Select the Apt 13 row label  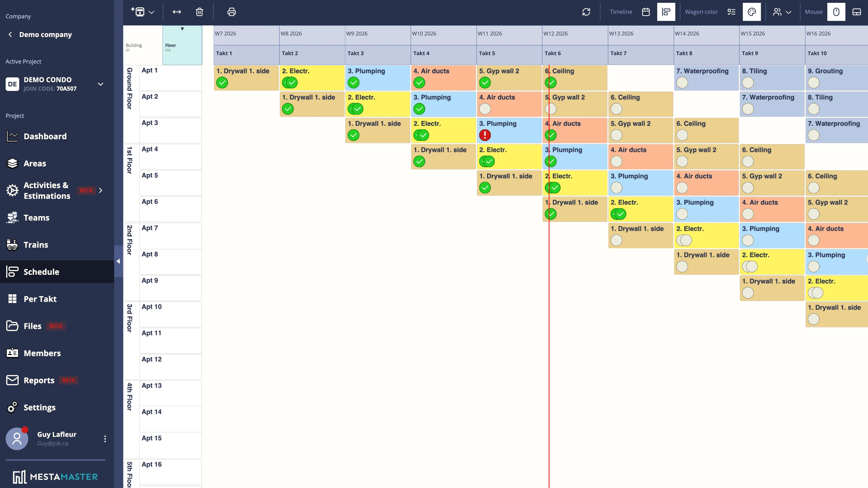(x=170, y=393)
